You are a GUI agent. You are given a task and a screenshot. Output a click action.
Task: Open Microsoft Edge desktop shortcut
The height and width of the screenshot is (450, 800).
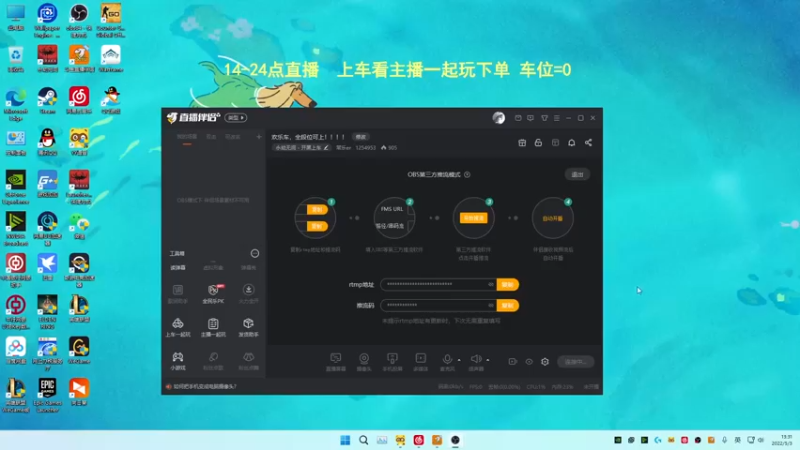pos(15,104)
